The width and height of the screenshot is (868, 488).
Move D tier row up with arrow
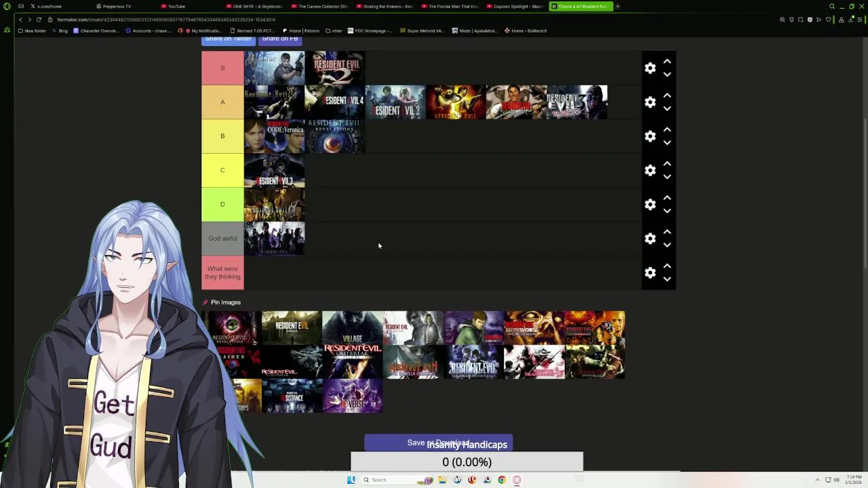coord(667,197)
